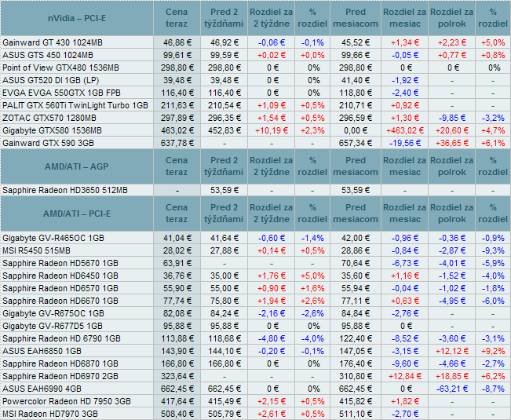Screen dimensions: 511x420
Task: Click the 'nVidia – PCI-E' section header
Action: pos(77,18)
